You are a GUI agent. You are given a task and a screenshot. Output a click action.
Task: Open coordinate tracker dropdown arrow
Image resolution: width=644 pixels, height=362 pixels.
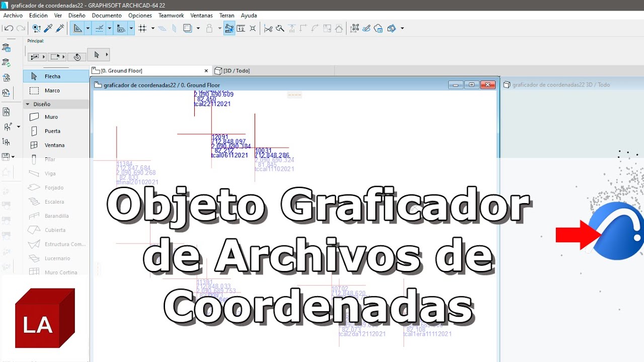point(131,29)
